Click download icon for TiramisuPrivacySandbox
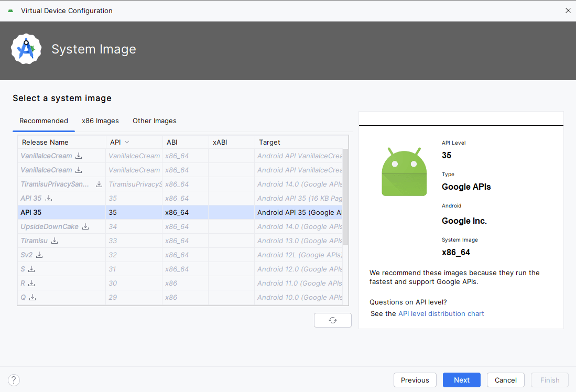 [99, 184]
